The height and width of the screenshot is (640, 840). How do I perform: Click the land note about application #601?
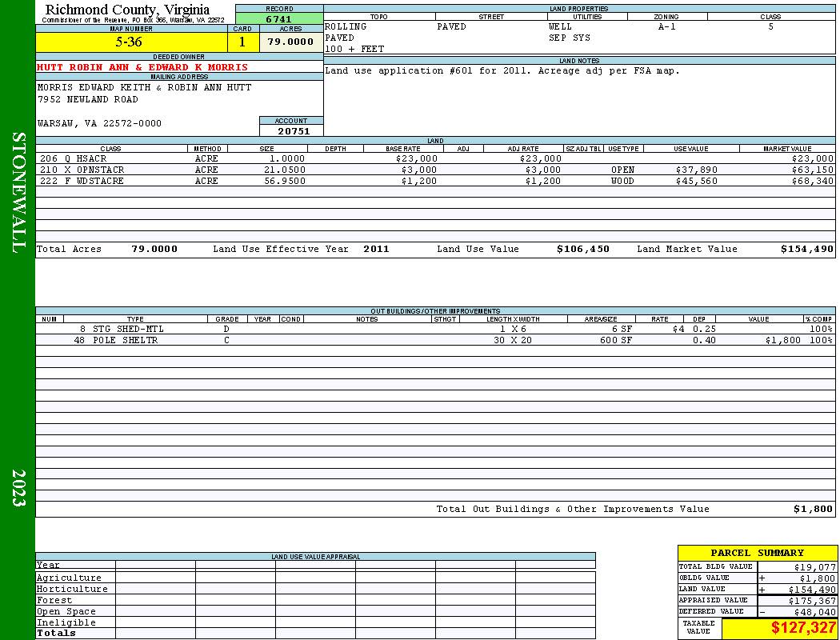pyautogui.click(x=502, y=70)
